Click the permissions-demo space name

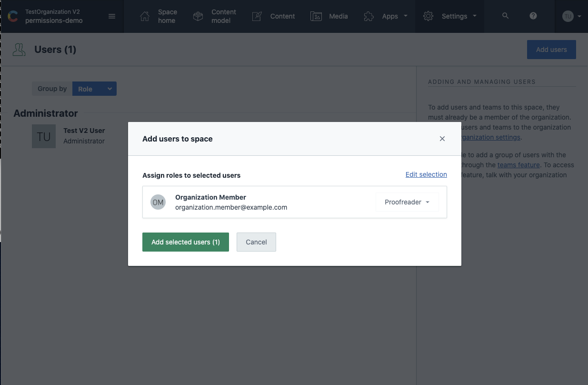coord(54,20)
